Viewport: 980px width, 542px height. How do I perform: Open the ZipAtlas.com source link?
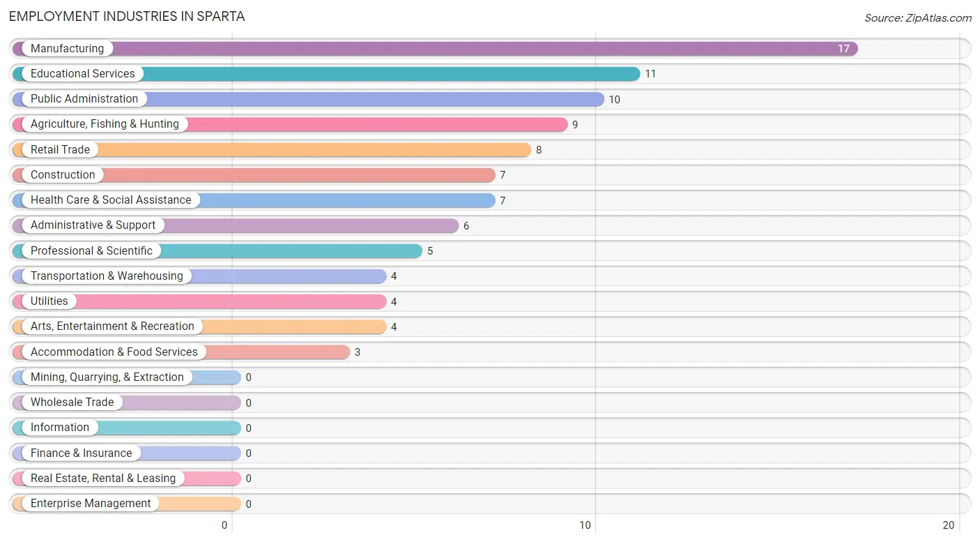pos(918,18)
